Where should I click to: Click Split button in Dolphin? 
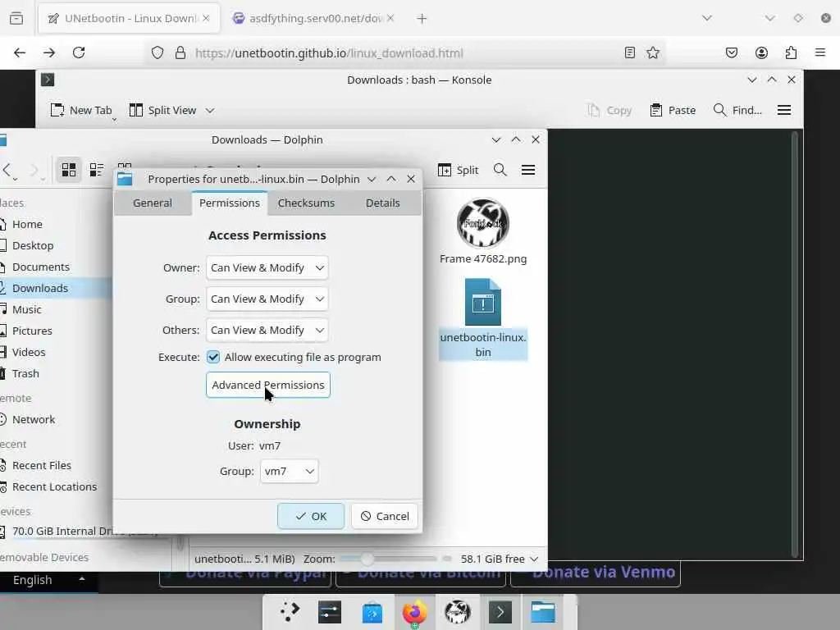(458, 170)
